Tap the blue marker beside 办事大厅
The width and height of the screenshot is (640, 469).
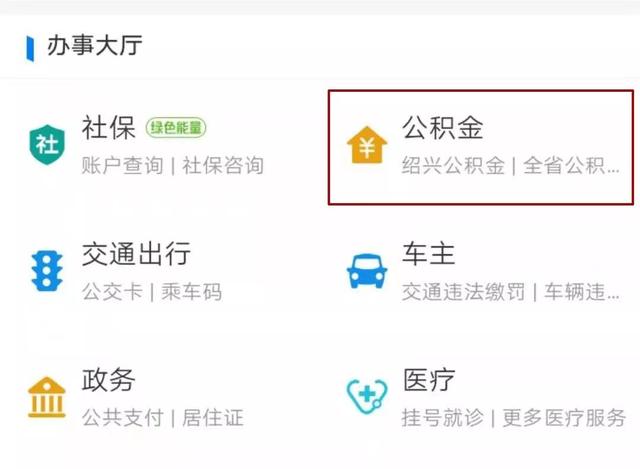[30, 49]
